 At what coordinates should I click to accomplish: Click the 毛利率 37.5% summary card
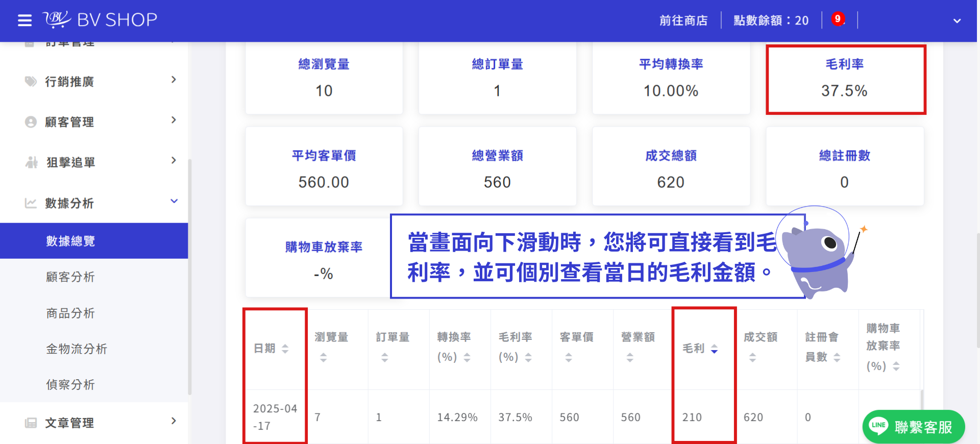tap(845, 78)
